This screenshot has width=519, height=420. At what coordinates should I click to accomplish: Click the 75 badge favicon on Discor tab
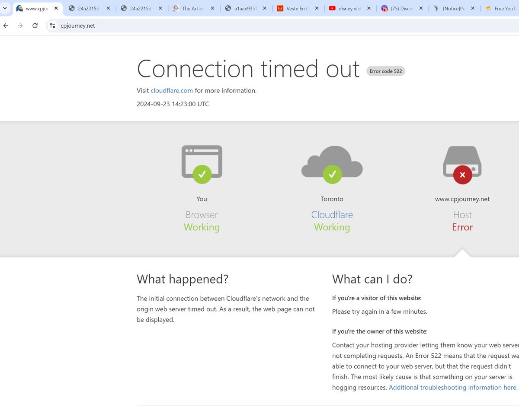(x=384, y=8)
